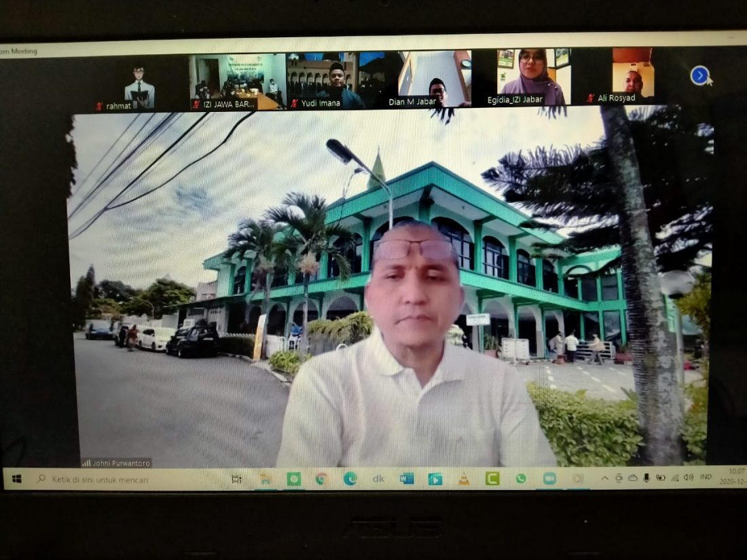747x560 pixels.
Task: Open the volume control in the tray
Action: (689, 477)
